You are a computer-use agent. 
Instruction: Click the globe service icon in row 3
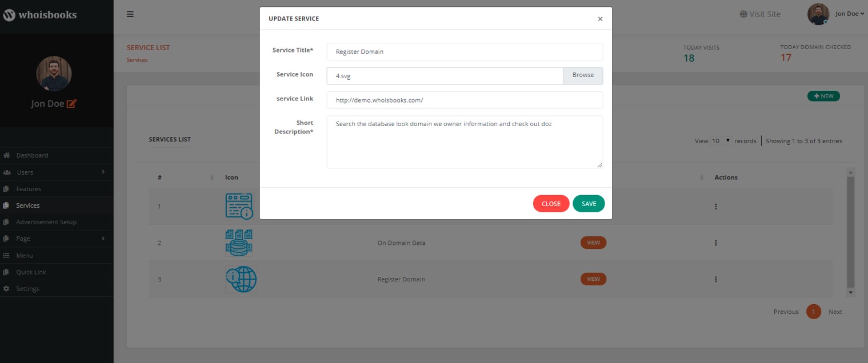click(x=241, y=279)
